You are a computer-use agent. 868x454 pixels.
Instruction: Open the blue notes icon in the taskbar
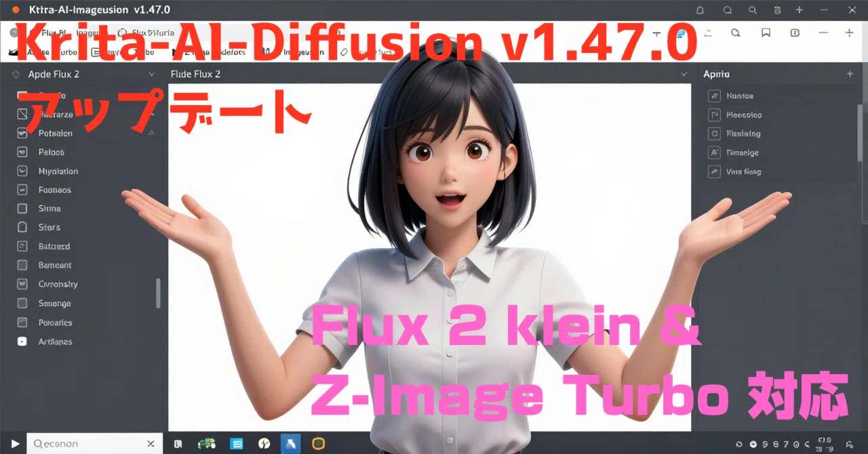pos(237,444)
